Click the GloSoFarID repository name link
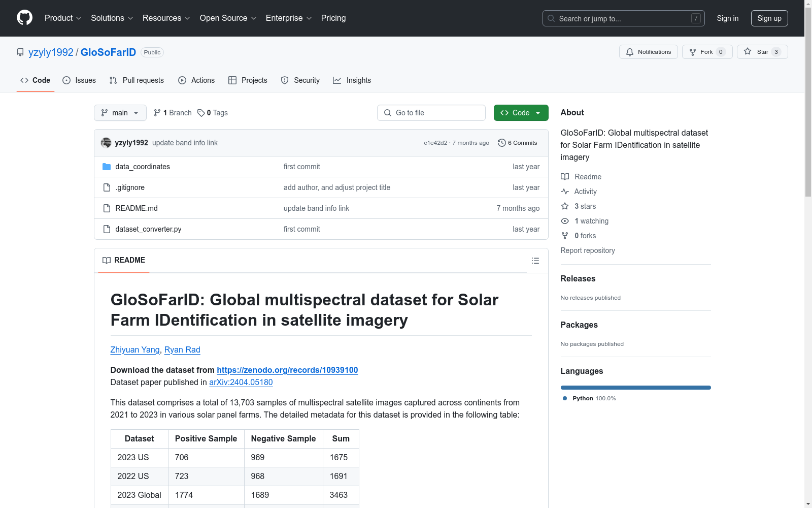 tap(108, 52)
